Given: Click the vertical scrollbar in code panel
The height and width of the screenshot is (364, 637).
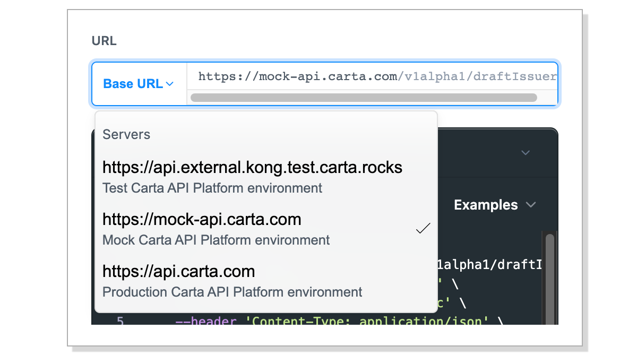Looking at the screenshot, I should click(550, 279).
